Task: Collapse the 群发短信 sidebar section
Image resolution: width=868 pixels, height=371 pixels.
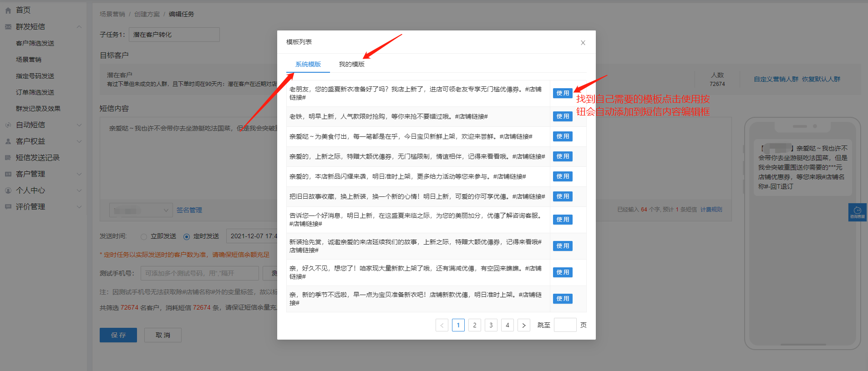Action: coord(79,27)
